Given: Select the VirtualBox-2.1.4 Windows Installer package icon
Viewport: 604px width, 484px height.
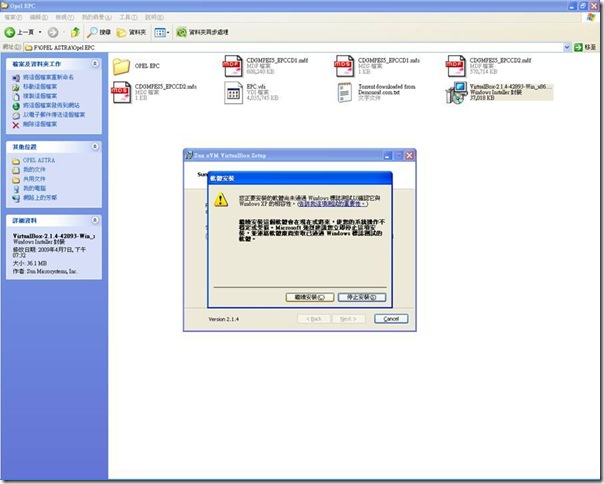Looking at the screenshot, I should click(x=456, y=93).
